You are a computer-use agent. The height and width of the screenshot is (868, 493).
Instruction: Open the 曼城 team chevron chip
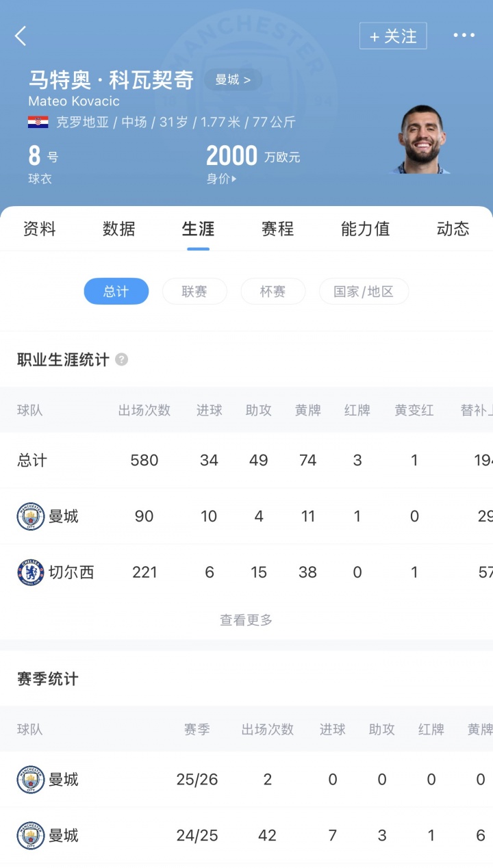pos(233,80)
